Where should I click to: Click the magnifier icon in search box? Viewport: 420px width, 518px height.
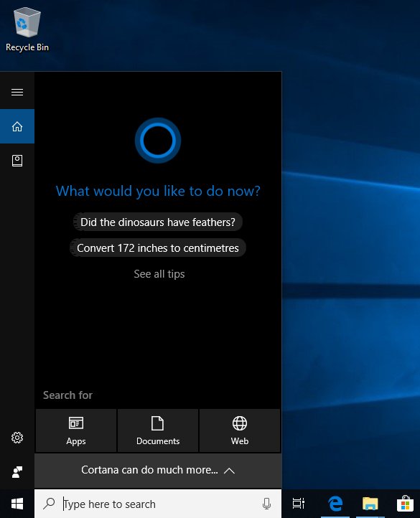[x=50, y=504]
